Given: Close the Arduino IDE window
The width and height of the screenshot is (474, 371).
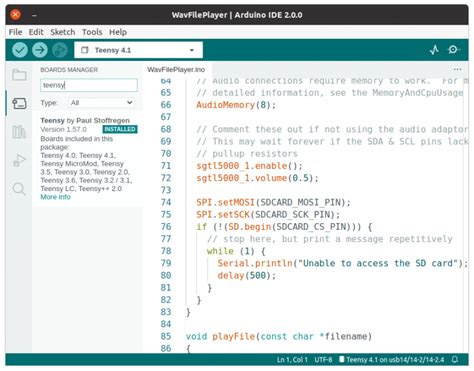Looking at the screenshot, I should (x=15, y=15).
